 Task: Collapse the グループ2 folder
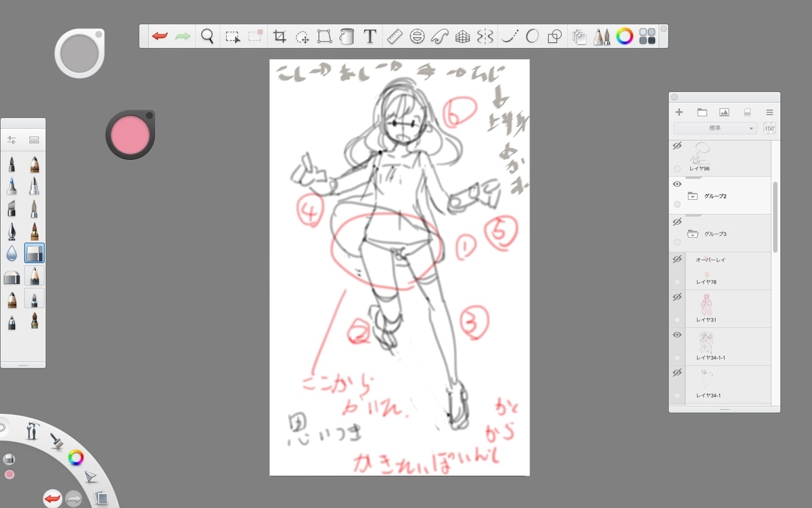coord(692,196)
